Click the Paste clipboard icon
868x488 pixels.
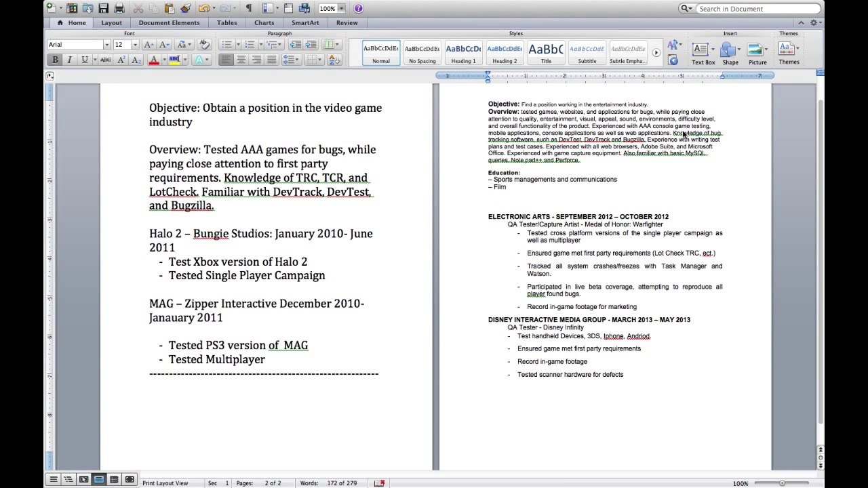coord(170,8)
